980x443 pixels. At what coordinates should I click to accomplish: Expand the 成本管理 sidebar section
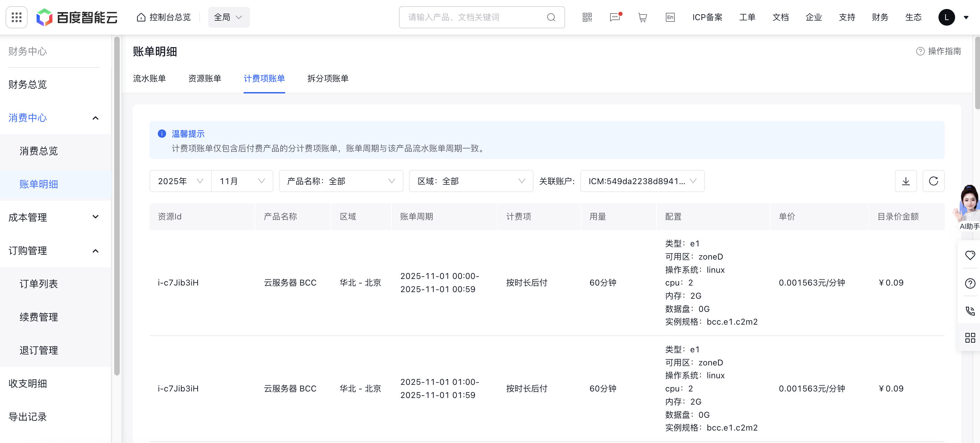click(x=54, y=217)
